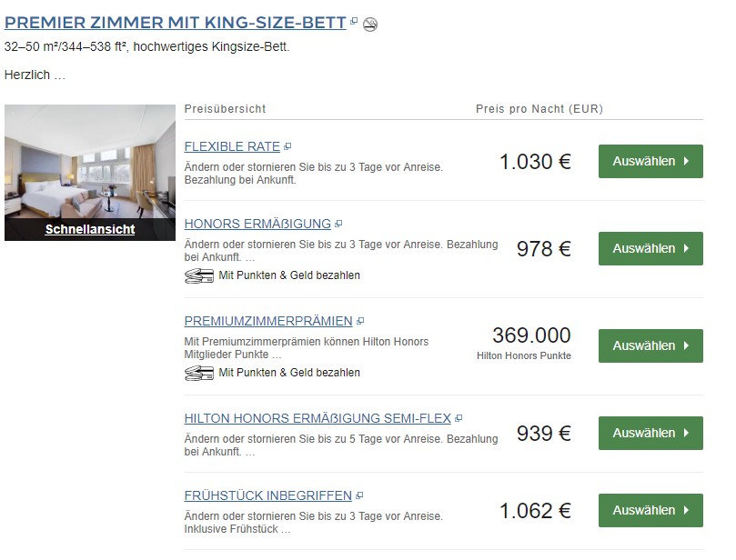Open the Frühstück Inbegriffen rate link
The height and width of the screenshot is (560, 736).
point(267,496)
